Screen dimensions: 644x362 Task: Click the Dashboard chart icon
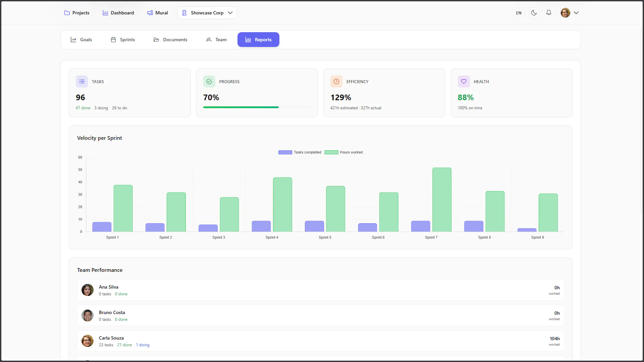coord(105,13)
